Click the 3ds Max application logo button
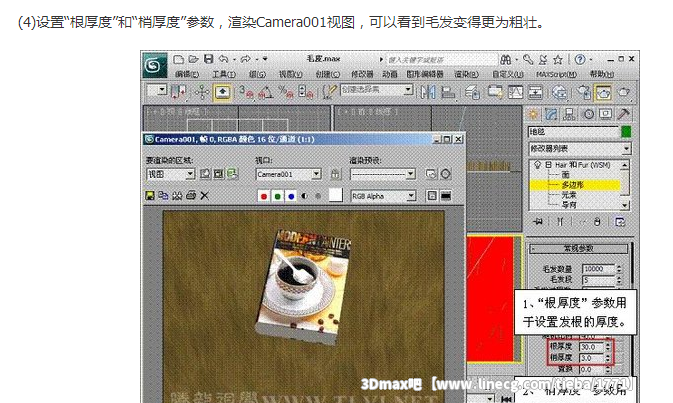 (154, 65)
